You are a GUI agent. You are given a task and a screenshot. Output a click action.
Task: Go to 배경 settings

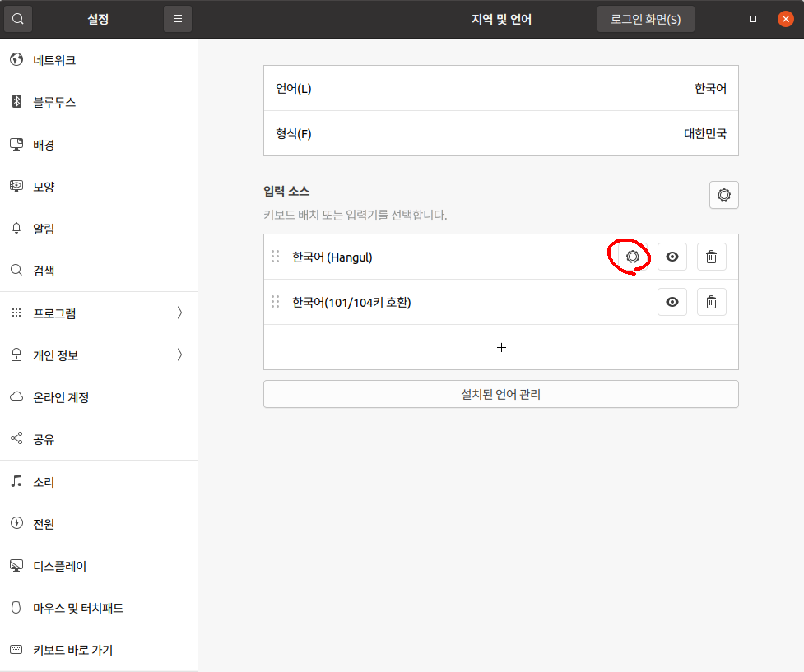pos(99,145)
